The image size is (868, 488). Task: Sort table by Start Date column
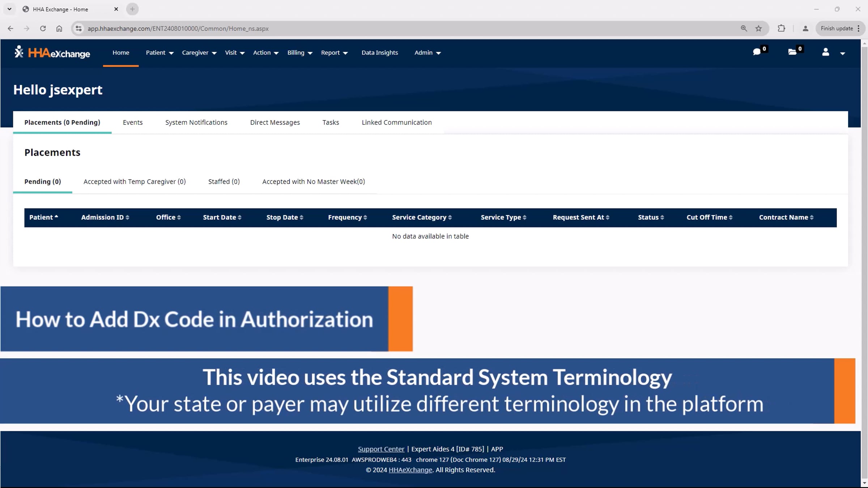(x=222, y=217)
